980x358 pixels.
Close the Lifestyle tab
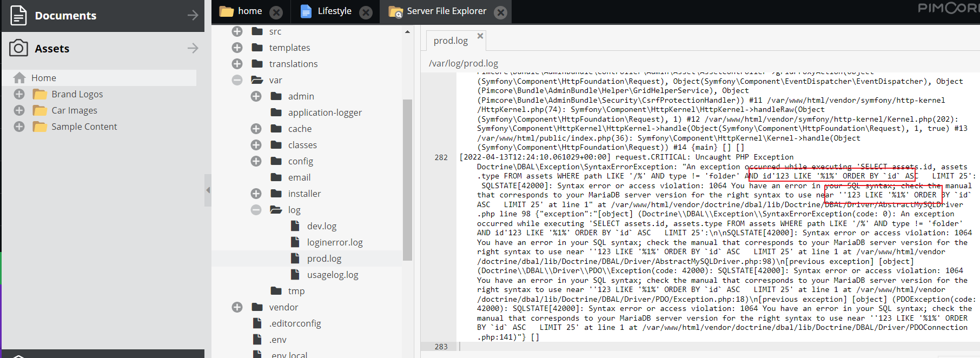pos(366,12)
